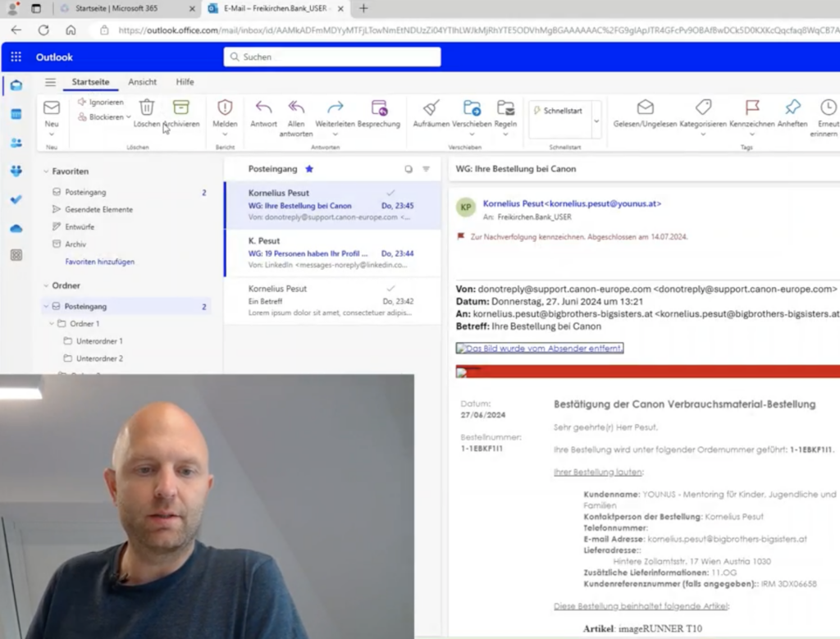Image resolution: width=840 pixels, height=639 pixels.
Task: Reply all with Allen antworten
Action: click(x=295, y=118)
